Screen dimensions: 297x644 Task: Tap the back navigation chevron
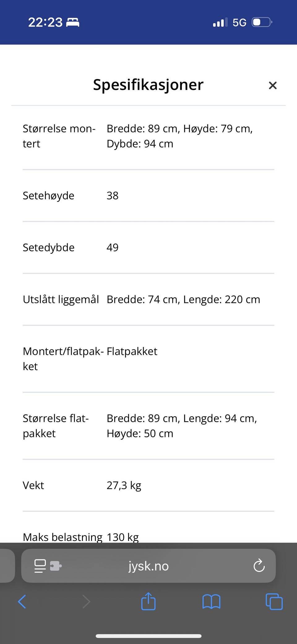pos(22,601)
